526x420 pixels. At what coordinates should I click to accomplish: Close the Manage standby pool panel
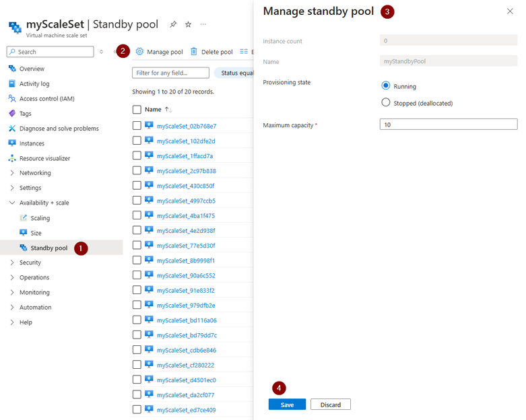tap(510, 11)
